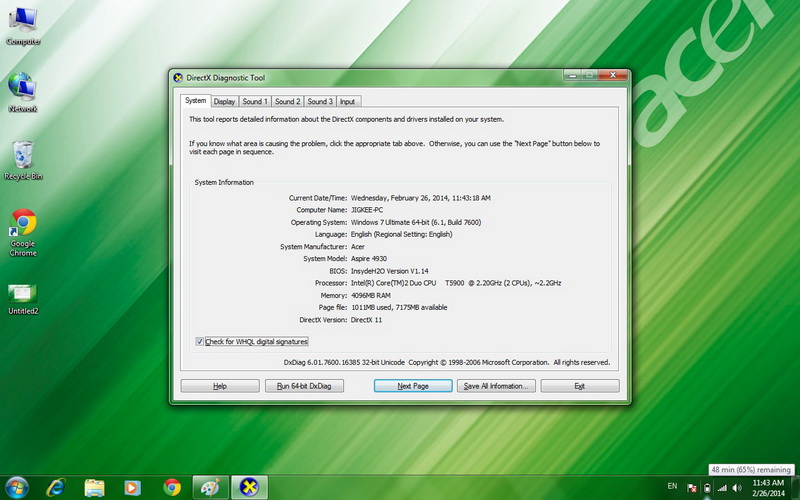The width and height of the screenshot is (800, 500).
Task: Click the battery 48 min remaining tooltip
Action: click(752, 469)
